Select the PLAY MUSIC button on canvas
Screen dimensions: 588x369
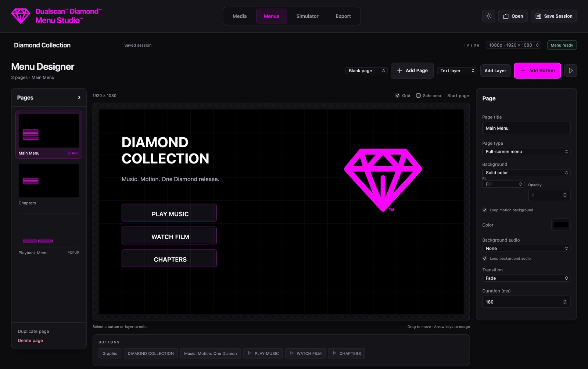169,213
